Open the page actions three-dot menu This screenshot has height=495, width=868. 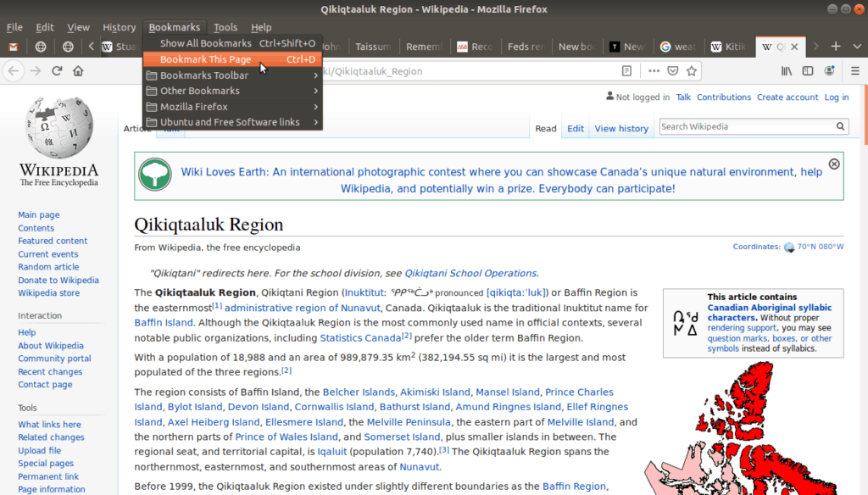point(654,71)
